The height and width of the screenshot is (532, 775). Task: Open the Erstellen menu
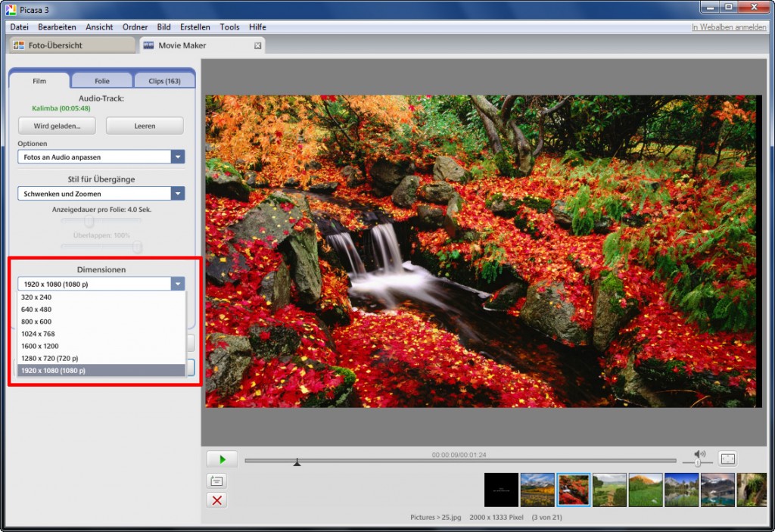click(195, 27)
